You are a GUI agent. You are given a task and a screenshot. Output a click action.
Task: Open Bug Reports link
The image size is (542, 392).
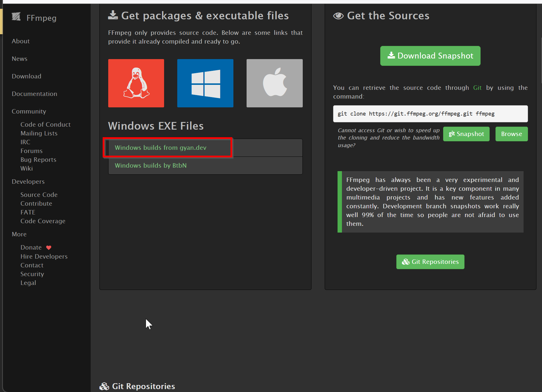tap(38, 160)
